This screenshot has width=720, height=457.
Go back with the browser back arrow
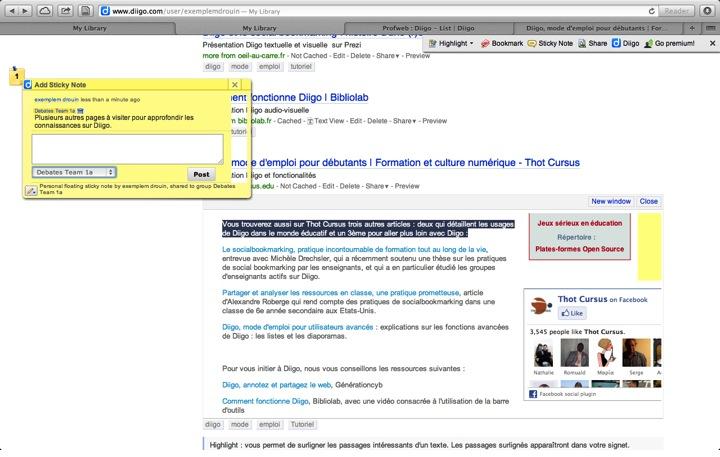point(12,11)
